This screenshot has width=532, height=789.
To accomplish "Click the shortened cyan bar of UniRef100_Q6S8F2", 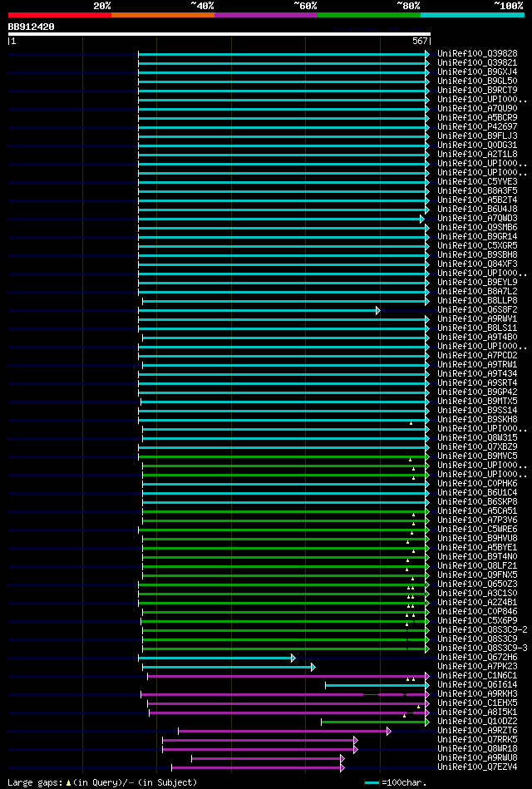I will pyautogui.click(x=259, y=310).
